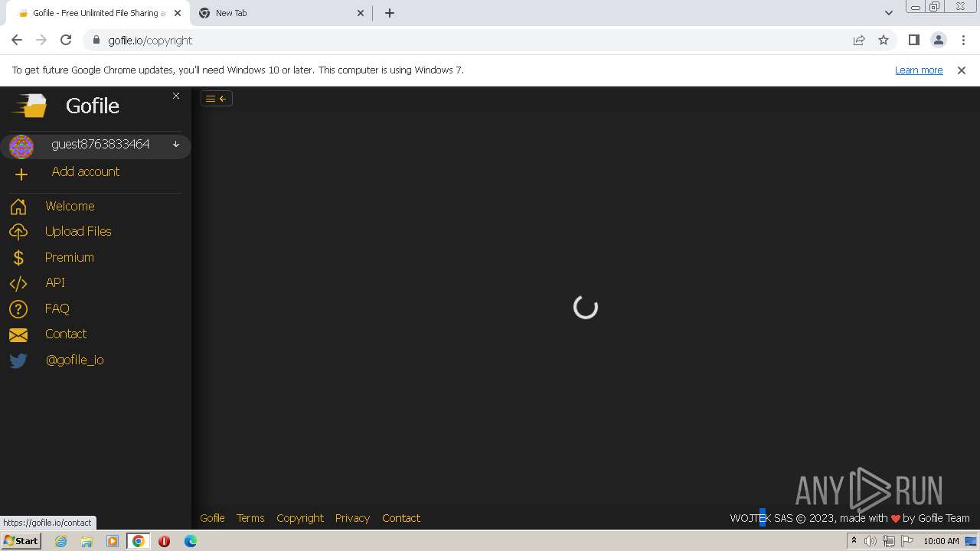Click the Contact envelope icon in sidebar
Viewport: 980px width, 551px height.
[18, 335]
